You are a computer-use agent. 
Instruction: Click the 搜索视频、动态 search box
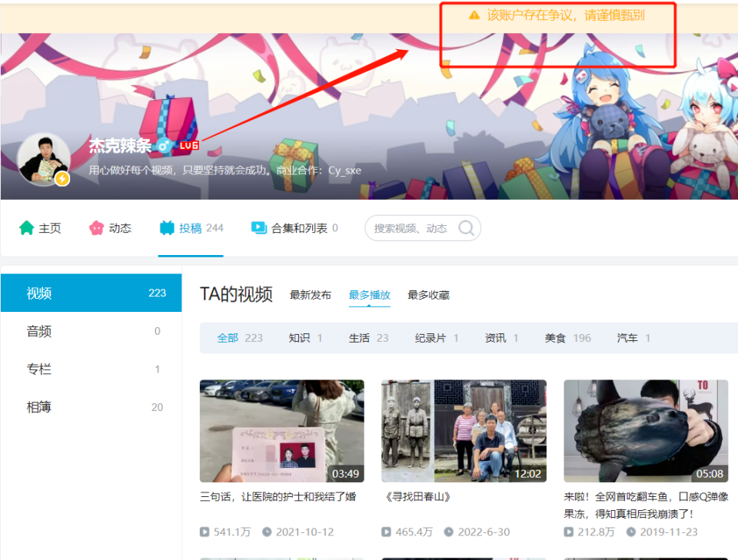423,228
